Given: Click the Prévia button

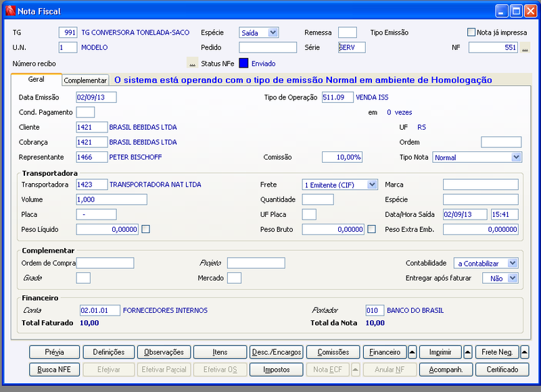Looking at the screenshot, I should [54, 351].
